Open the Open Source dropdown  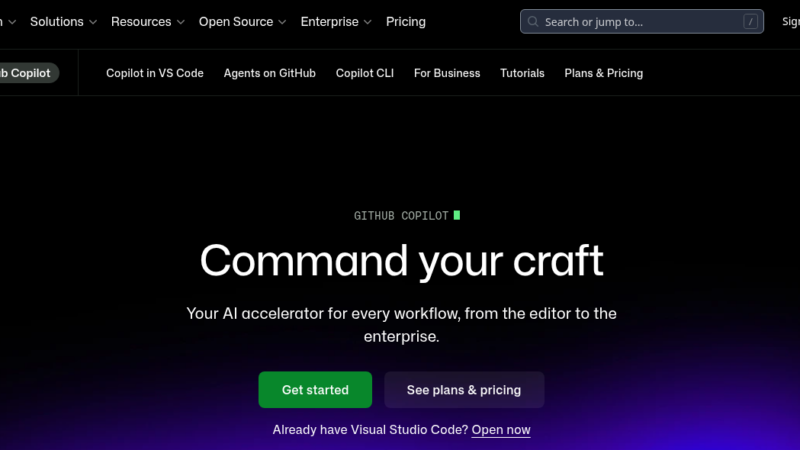pos(242,22)
